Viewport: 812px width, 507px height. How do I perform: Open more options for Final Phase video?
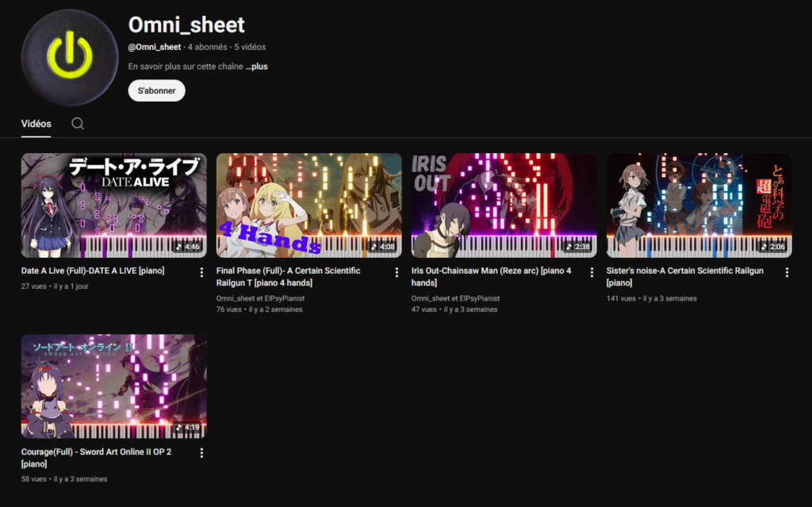tap(396, 272)
